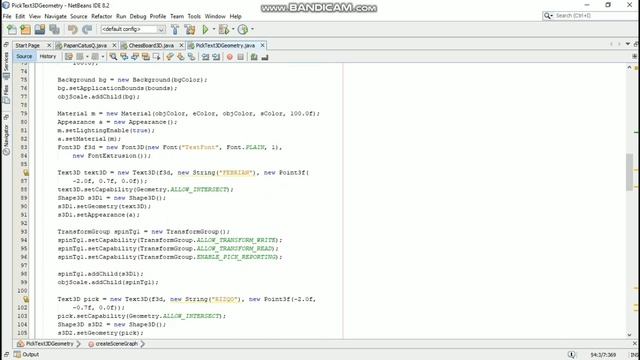Click the Shift Line Left icon

click(205, 57)
